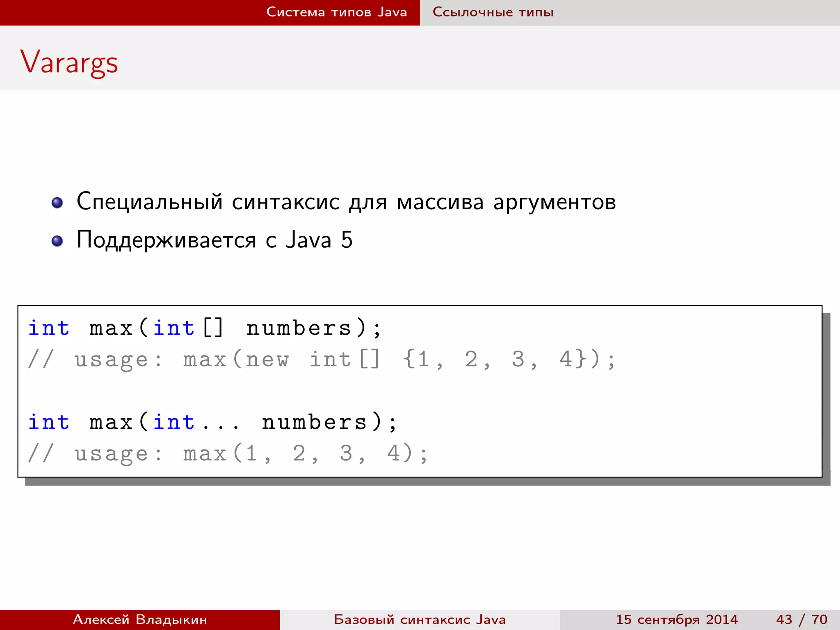840x630 pixels.
Task: Click author name Алексей Владыкин in footer
Action: [140, 619]
